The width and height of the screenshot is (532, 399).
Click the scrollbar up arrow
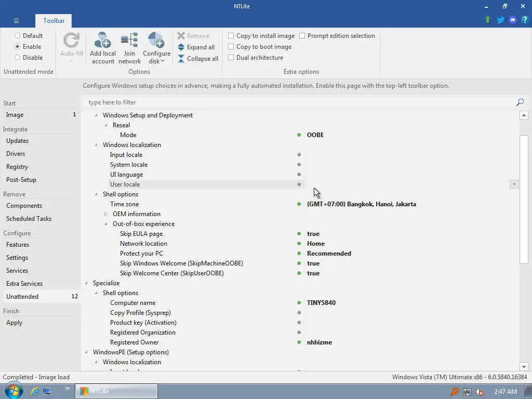point(524,115)
